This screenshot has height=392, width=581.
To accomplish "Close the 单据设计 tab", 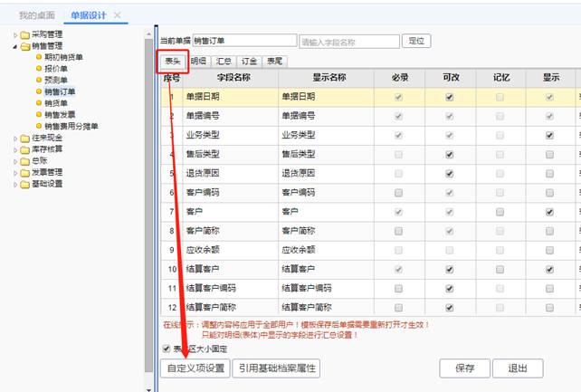I will (118, 15).
